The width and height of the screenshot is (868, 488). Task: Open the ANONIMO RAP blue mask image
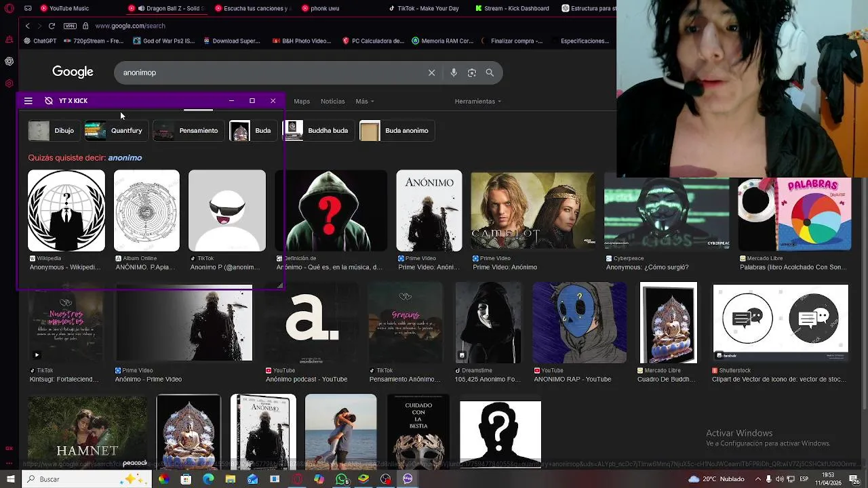tap(580, 323)
